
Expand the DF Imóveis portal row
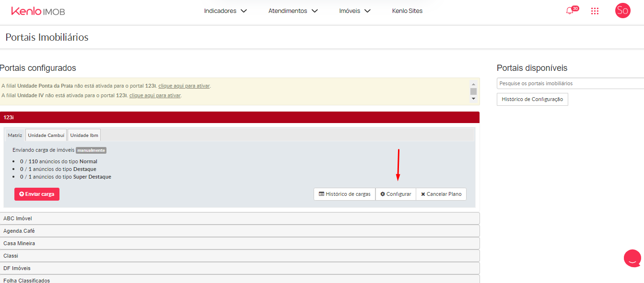click(240, 268)
